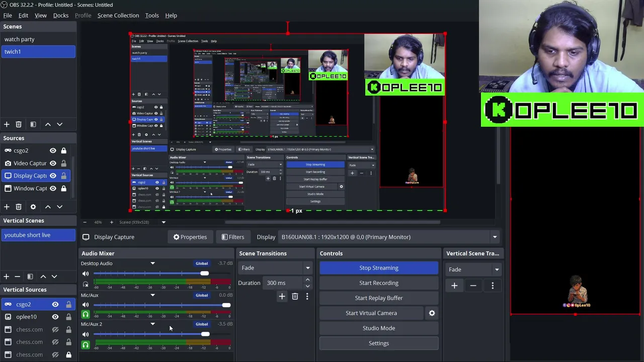The image size is (644, 362).
Task: Toggle visibility of Window Capture source
Action: pyautogui.click(x=53, y=189)
